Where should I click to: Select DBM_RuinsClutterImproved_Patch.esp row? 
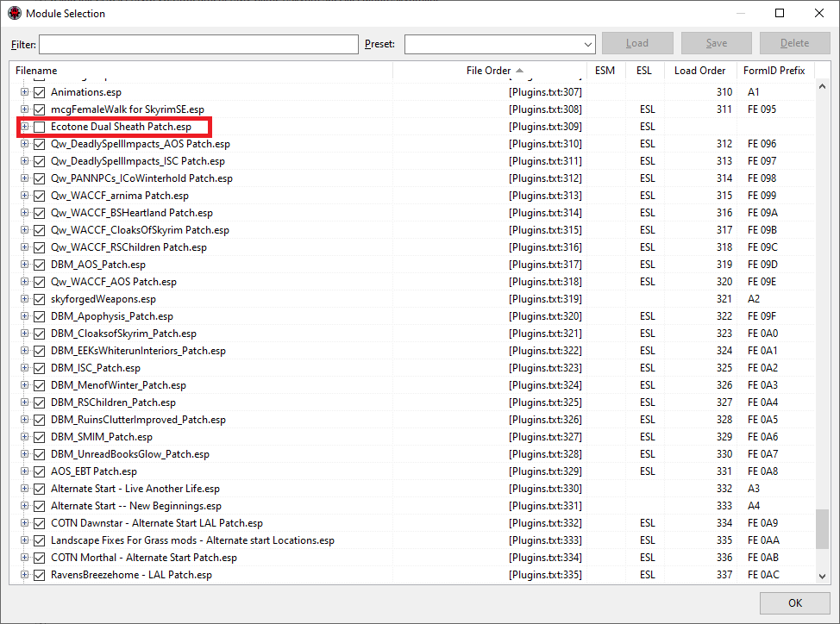pyautogui.click(x=412, y=420)
